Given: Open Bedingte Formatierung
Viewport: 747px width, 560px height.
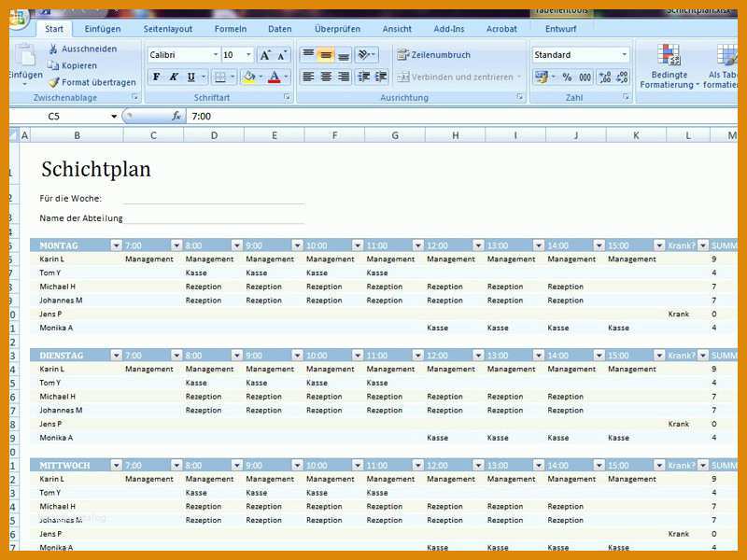Looking at the screenshot, I should click(x=669, y=65).
